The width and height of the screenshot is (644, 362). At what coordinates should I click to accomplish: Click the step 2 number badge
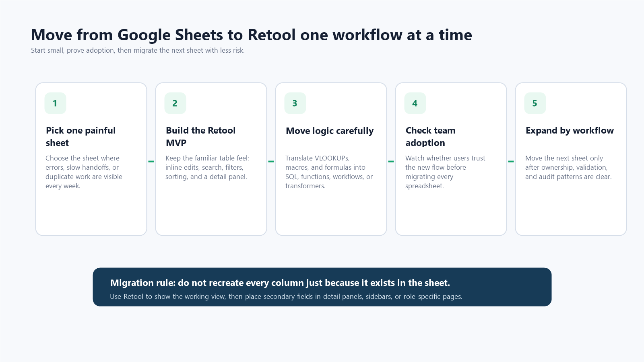coord(175,103)
